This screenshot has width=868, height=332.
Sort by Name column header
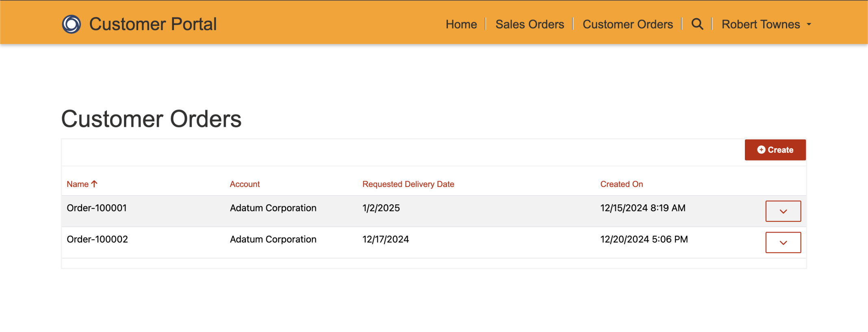(x=78, y=184)
